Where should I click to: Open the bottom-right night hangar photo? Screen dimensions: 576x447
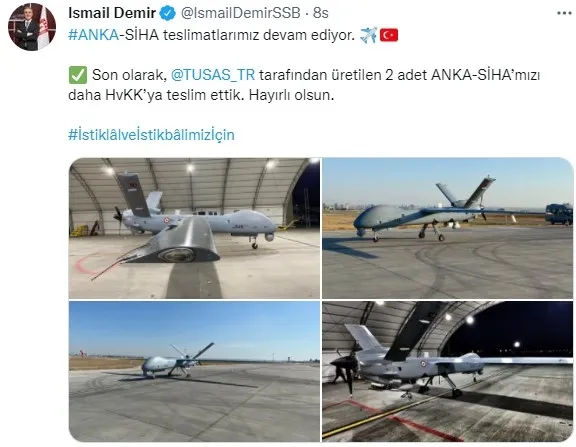click(x=447, y=371)
